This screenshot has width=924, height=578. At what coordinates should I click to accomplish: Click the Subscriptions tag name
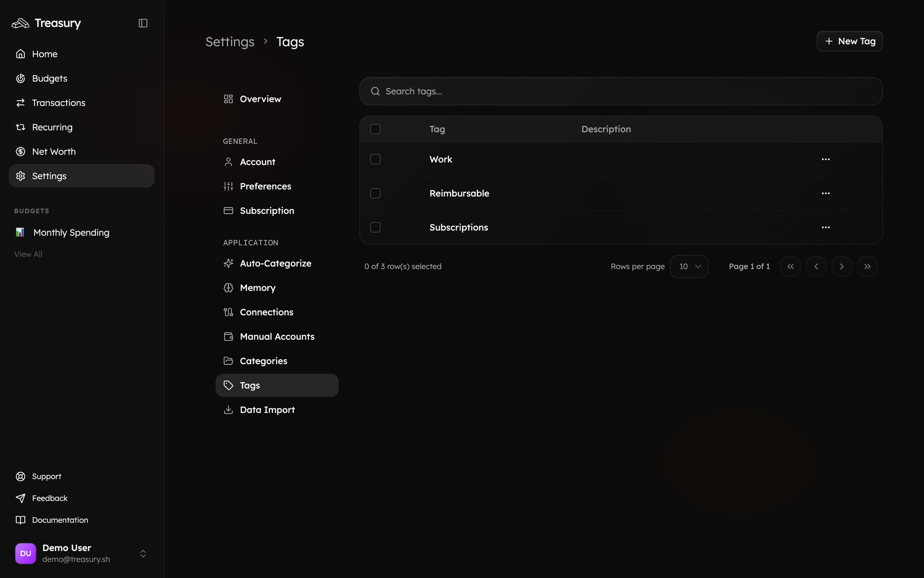(458, 227)
